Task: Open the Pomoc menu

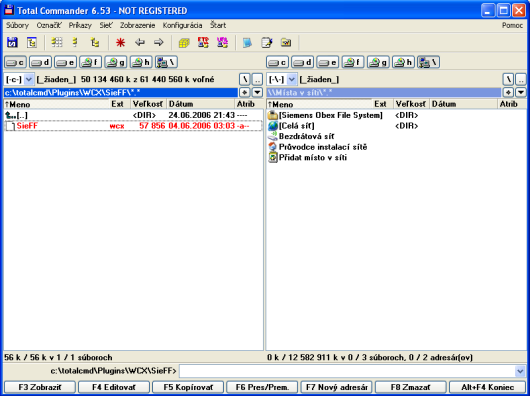Action: pos(512,26)
